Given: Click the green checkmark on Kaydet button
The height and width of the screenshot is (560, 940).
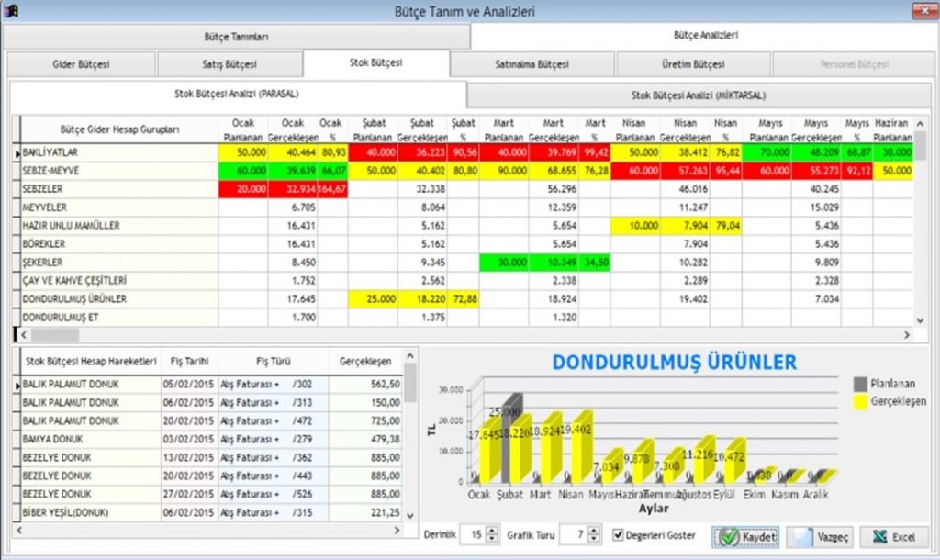Looking at the screenshot, I should [x=729, y=537].
